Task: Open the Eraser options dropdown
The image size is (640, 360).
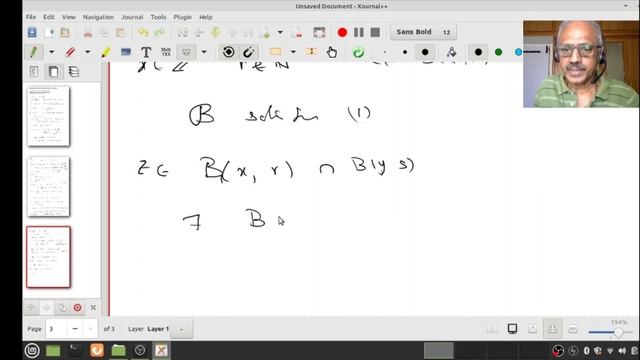Action: pyautogui.click(x=87, y=52)
